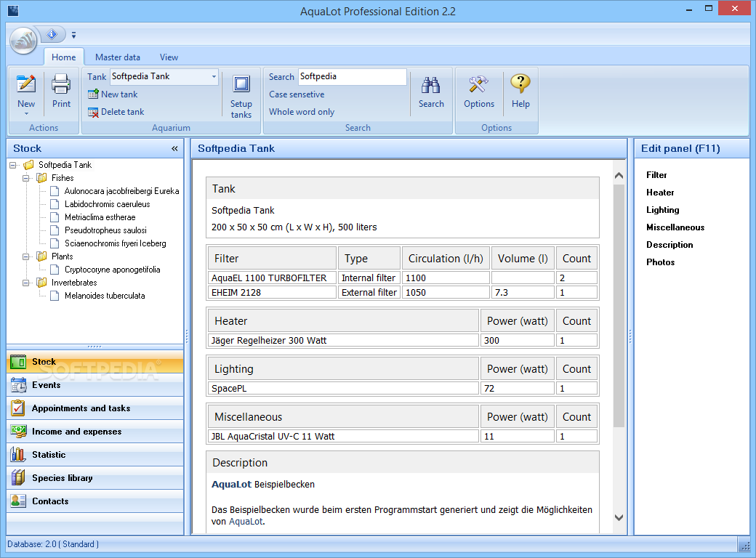Select Sciaenochromis fryeri Iceberg item
This screenshot has width=756, height=558.
[116, 243]
